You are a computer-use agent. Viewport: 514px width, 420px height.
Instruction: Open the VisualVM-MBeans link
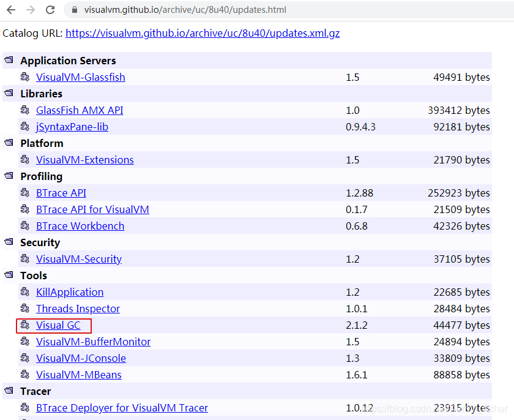pos(79,375)
